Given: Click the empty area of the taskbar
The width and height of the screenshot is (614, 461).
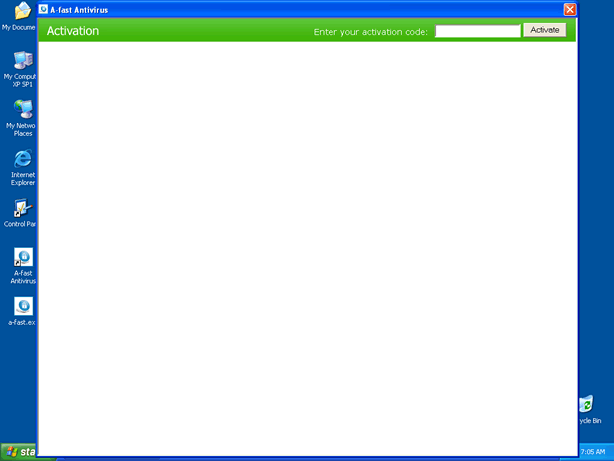Looking at the screenshot, I should [x=300, y=457].
